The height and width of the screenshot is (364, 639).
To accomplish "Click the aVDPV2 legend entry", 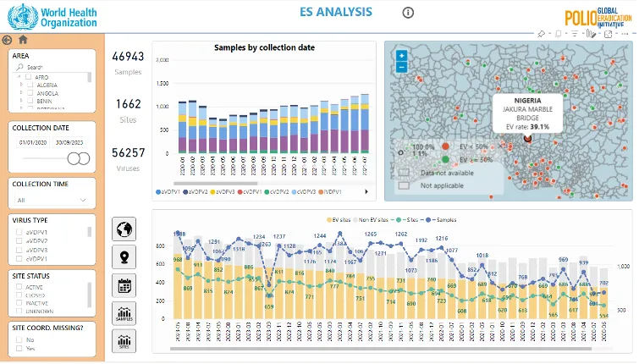I will 196,191.
